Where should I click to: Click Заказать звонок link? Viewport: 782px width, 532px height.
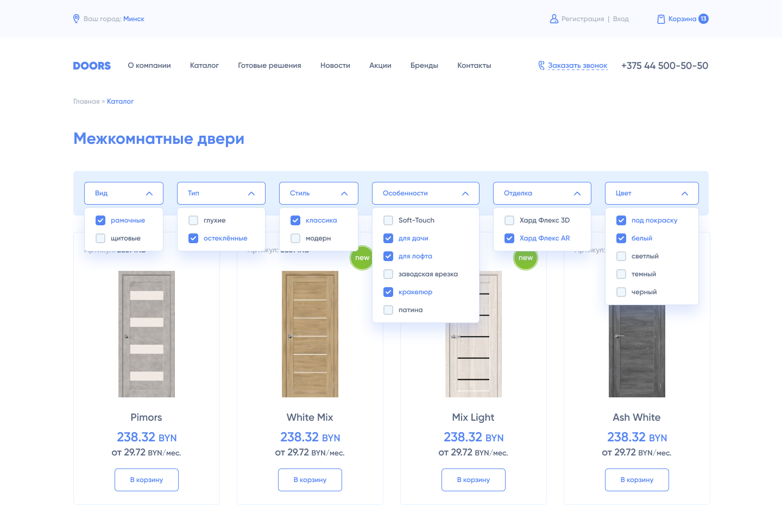click(x=578, y=66)
